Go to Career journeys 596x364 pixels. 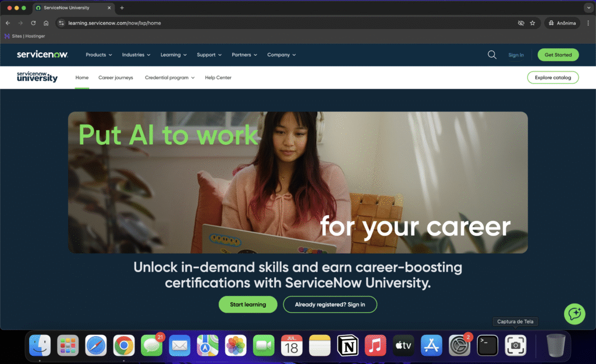tap(116, 77)
